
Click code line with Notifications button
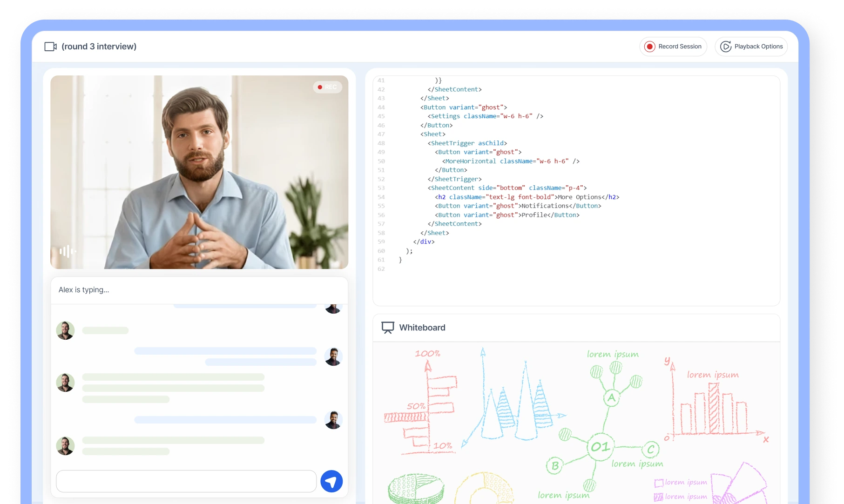[x=518, y=206]
